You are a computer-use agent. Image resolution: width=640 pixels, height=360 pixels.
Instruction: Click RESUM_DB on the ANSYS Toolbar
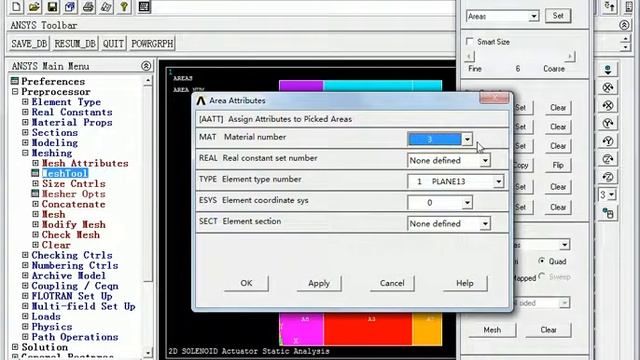tap(75, 43)
